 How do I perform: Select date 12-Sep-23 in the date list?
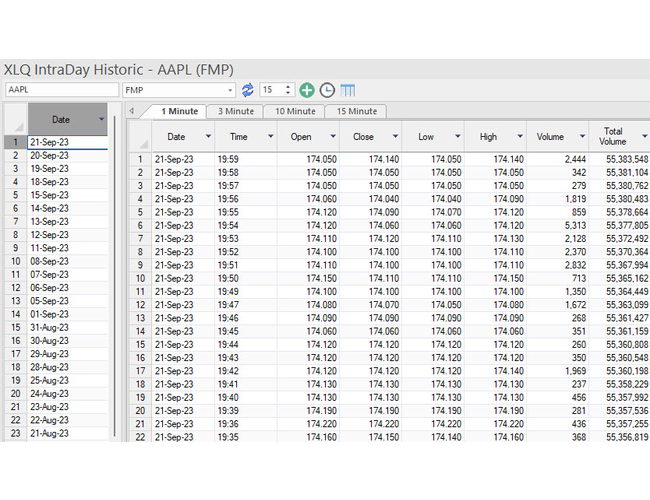[68, 235]
